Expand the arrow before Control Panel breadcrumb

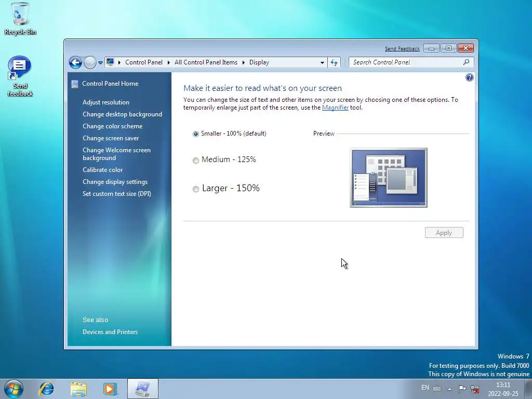tap(119, 62)
